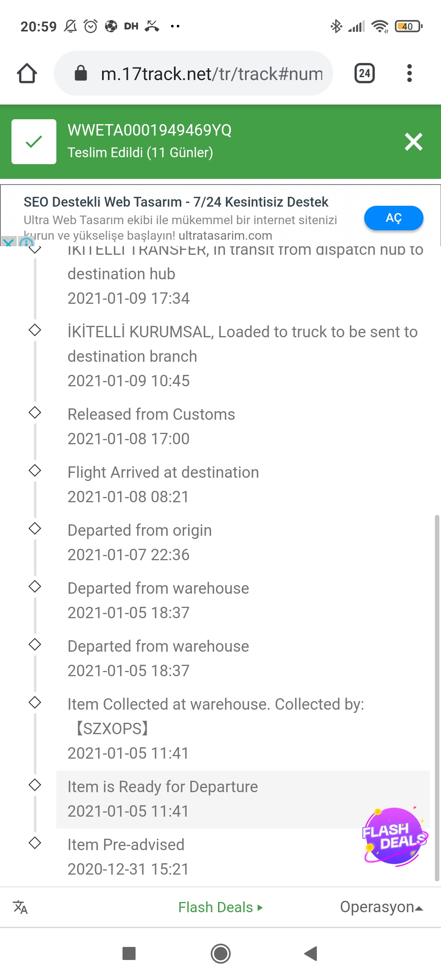Open the translate language icon
Screen dimensions: 441x980
[x=20, y=907]
